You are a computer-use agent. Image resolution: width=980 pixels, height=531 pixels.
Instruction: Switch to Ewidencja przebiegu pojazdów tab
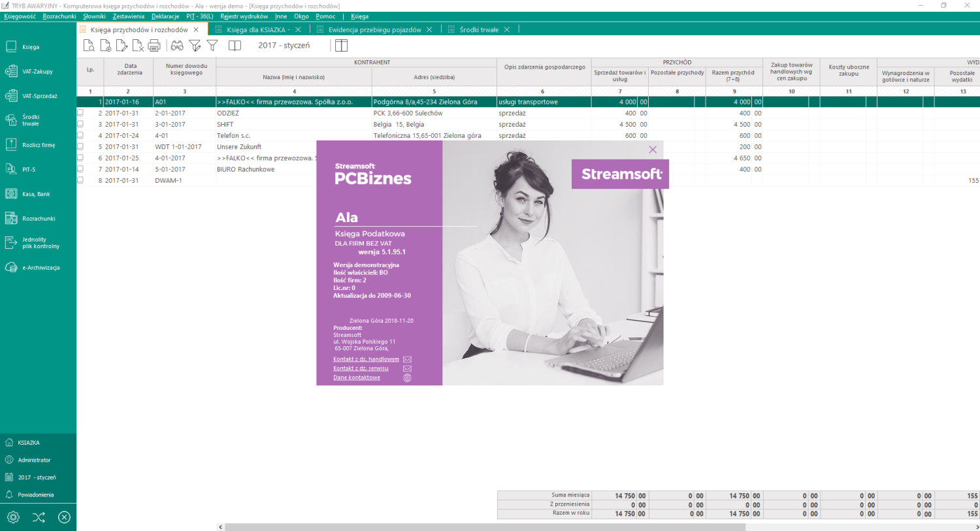374,29
